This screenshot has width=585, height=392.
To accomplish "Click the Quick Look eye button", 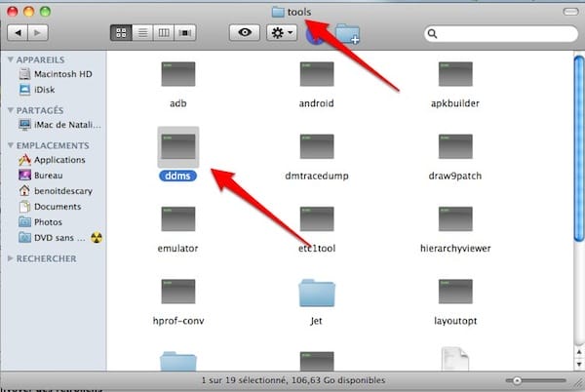I will [x=244, y=33].
